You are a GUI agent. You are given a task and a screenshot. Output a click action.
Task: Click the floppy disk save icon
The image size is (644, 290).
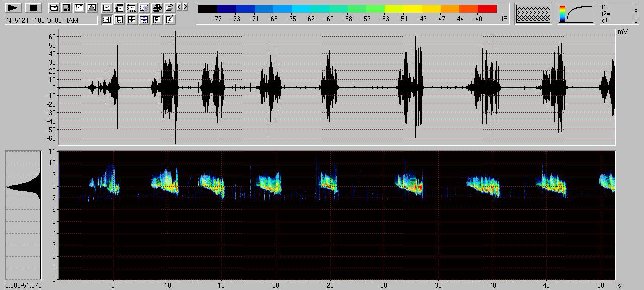66,8
